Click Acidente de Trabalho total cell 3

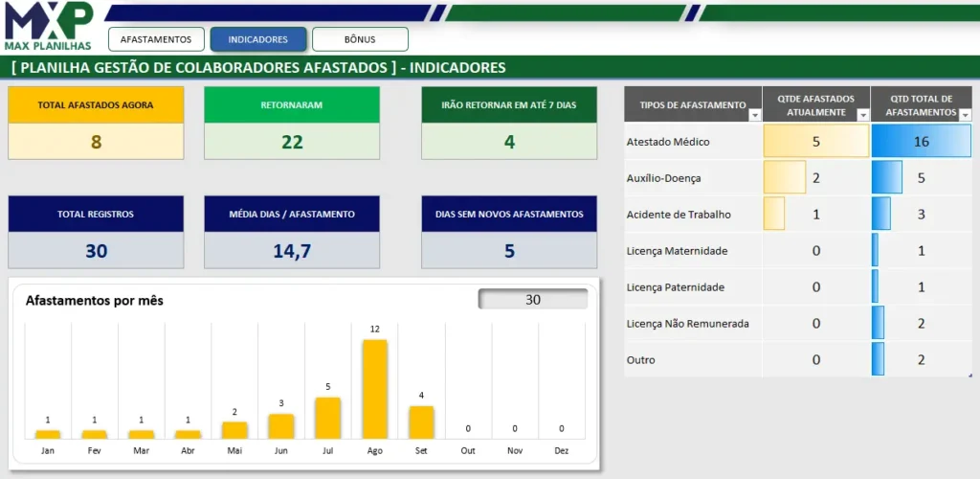pos(922,214)
